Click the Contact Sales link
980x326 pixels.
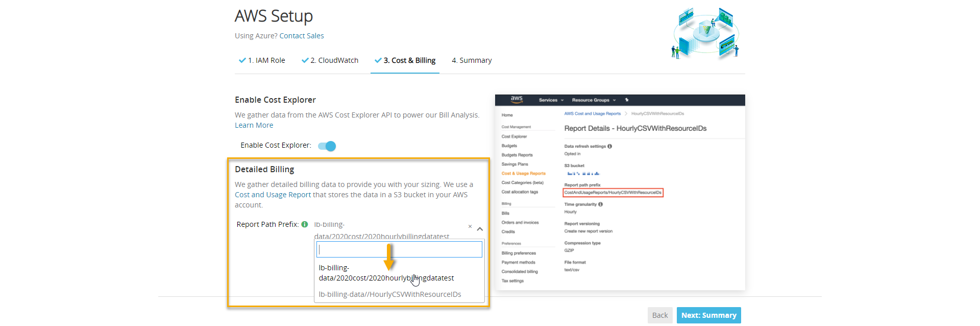point(302,36)
